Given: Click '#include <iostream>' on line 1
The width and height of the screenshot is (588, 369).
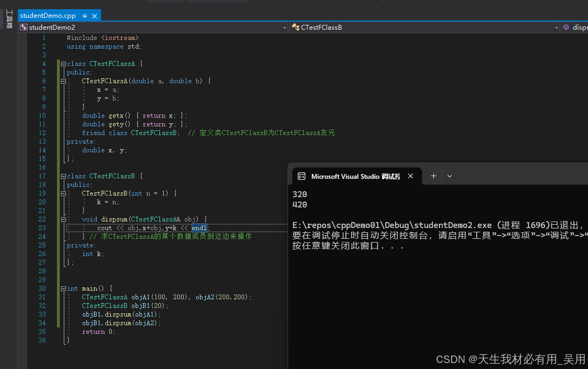Looking at the screenshot, I should click(x=102, y=38).
